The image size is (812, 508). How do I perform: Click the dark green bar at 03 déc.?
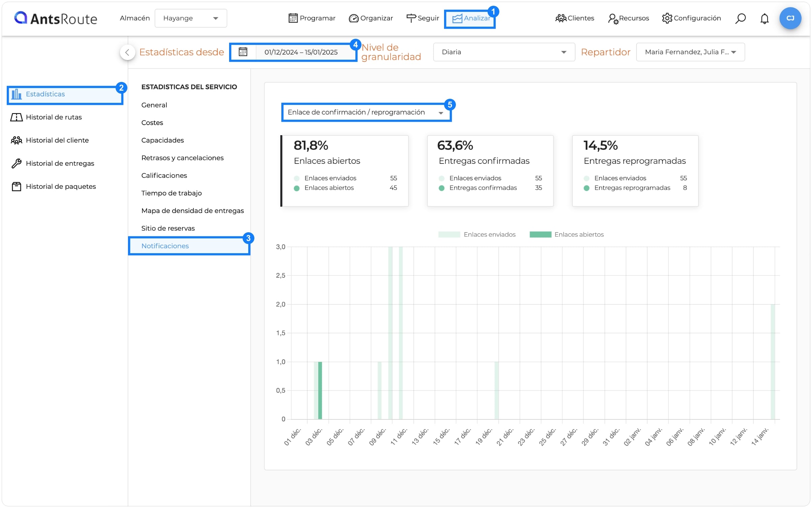320,390
